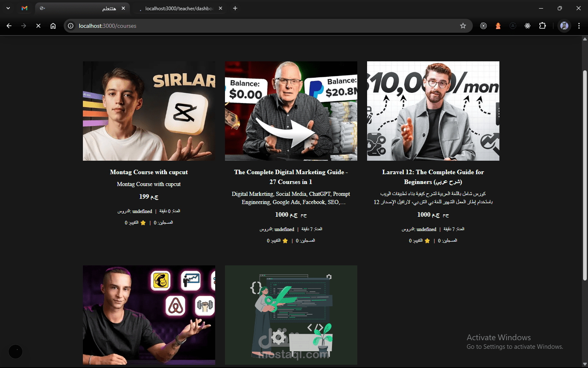Open the Chrome three-dot menu

pyautogui.click(x=579, y=26)
